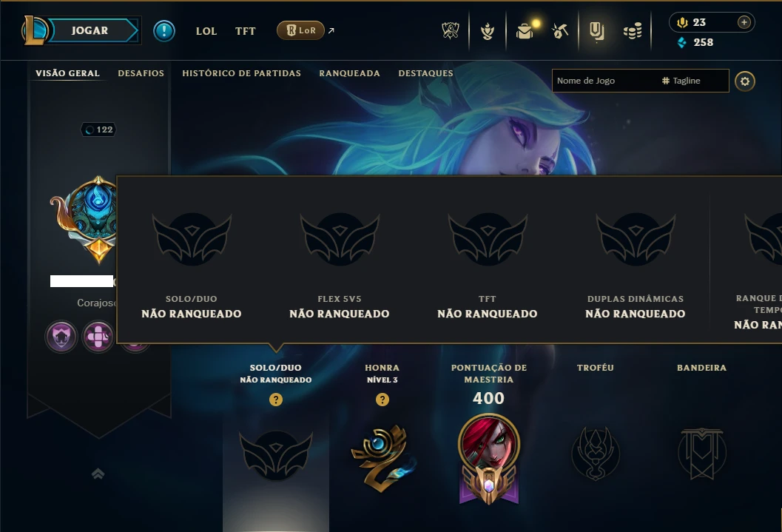782x532 pixels.
Task: Open the Clash trophy icon in top bar
Action: [x=451, y=31]
